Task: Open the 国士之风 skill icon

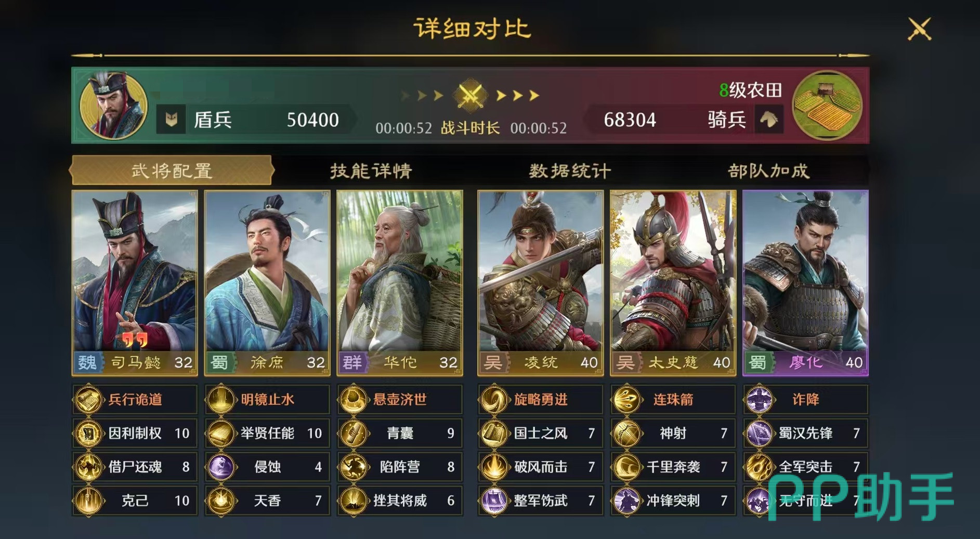Action: click(x=494, y=433)
